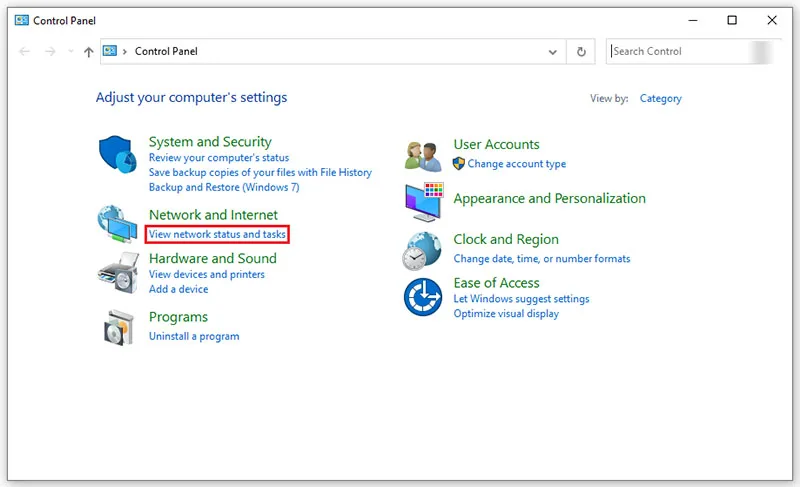Click the Control Panel icon in address bar
The height and width of the screenshot is (487, 800).
coord(110,51)
